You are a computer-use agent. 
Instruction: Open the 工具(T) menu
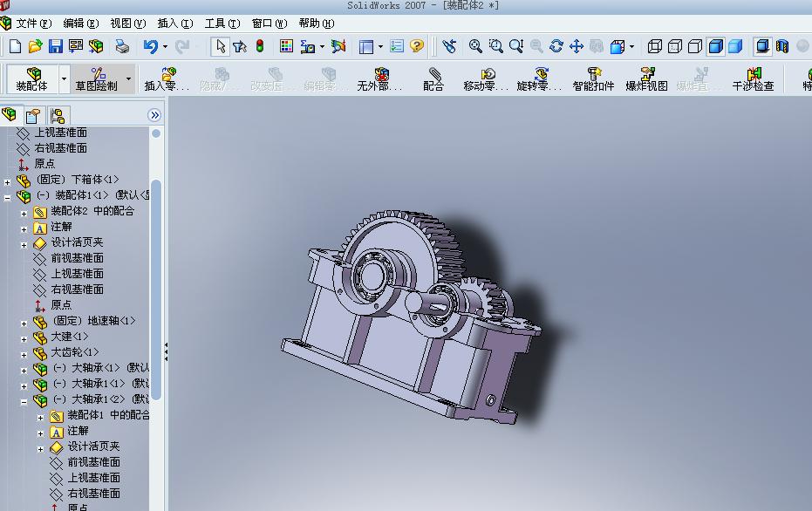pos(222,24)
